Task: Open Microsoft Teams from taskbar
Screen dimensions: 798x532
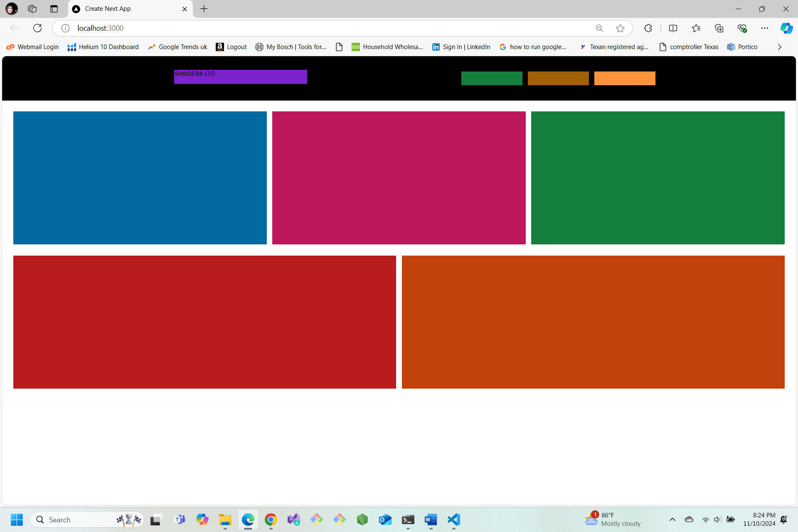Action: tap(180, 520)
